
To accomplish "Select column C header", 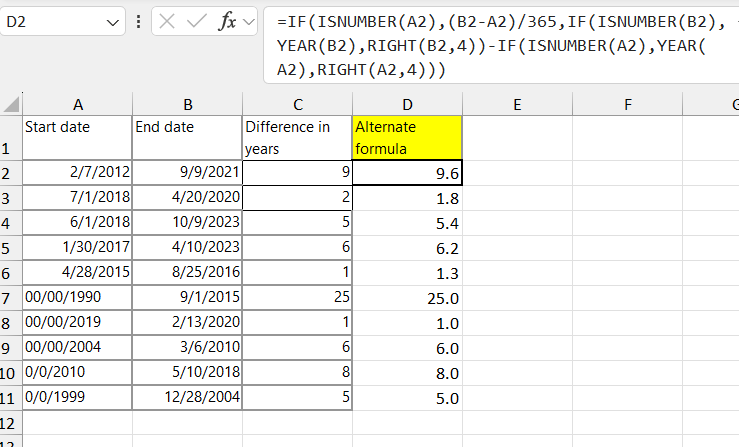I will click(297, 104).
